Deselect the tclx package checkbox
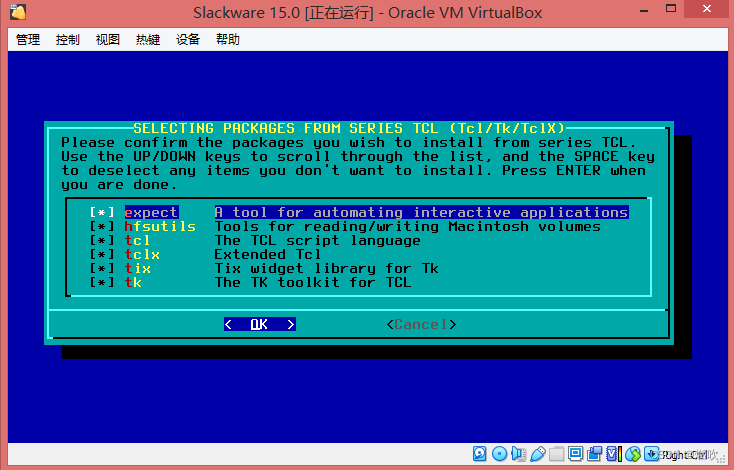Viewport: 734px width, 470px height. 102,255
